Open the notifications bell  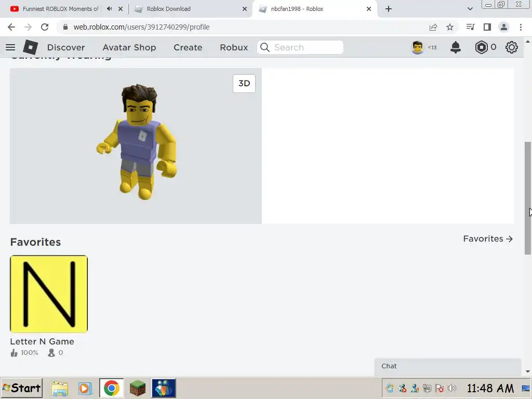pyautogui.click(x=455, y=47)
